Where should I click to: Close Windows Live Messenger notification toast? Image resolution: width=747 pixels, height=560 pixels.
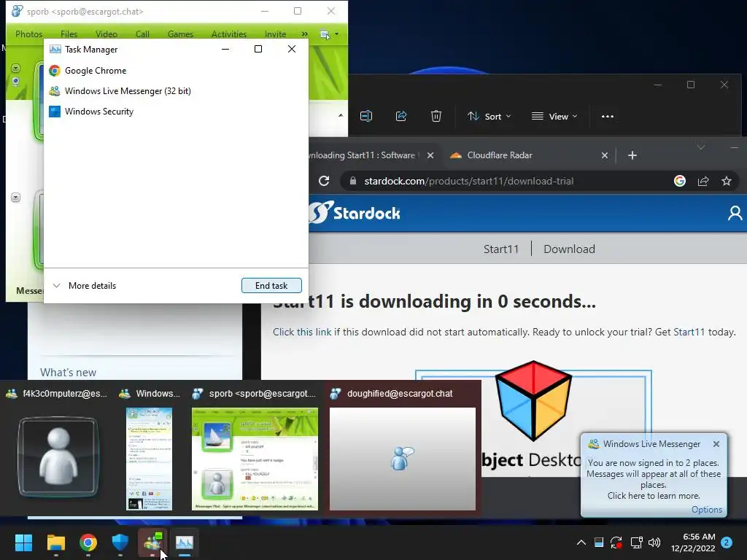click(716, 444)
